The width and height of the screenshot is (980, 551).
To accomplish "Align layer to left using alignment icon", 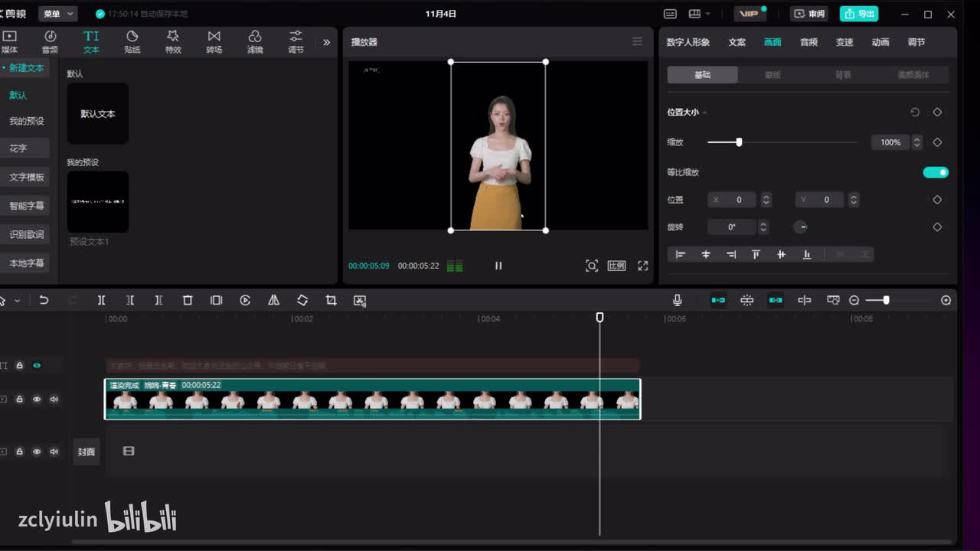I will (x=681, y=255).
